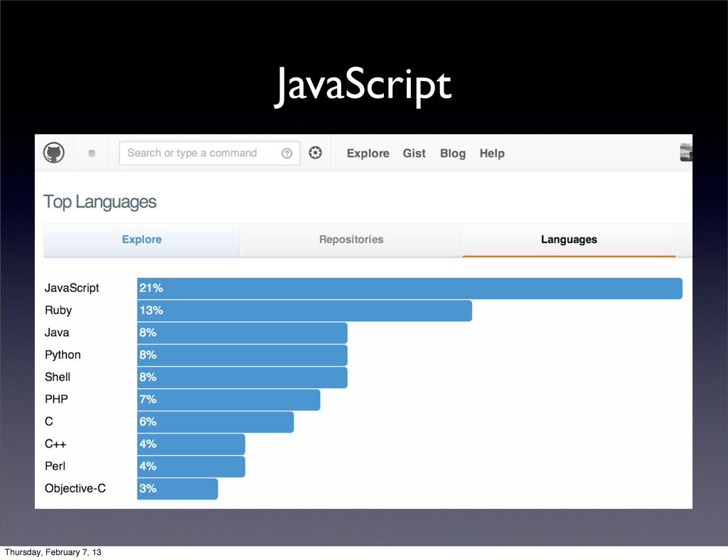Click the 8% bar for Shell

pyautogui.click(x=242, y=377)
